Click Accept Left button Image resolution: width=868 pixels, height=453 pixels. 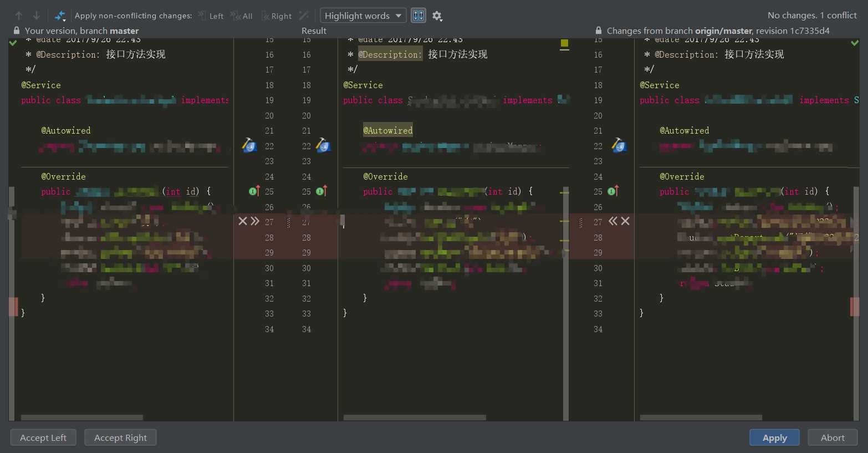43,437
